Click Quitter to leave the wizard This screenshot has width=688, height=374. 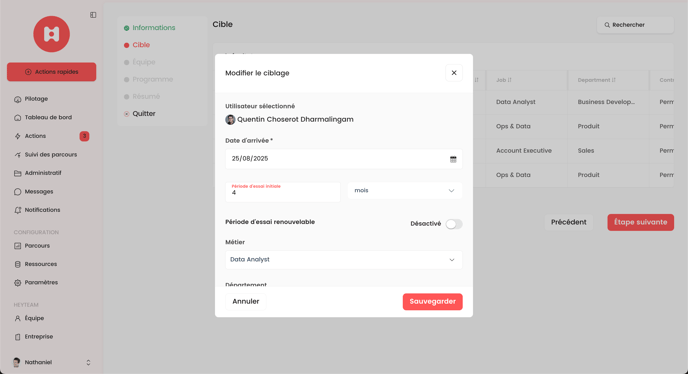pos(140,113)
